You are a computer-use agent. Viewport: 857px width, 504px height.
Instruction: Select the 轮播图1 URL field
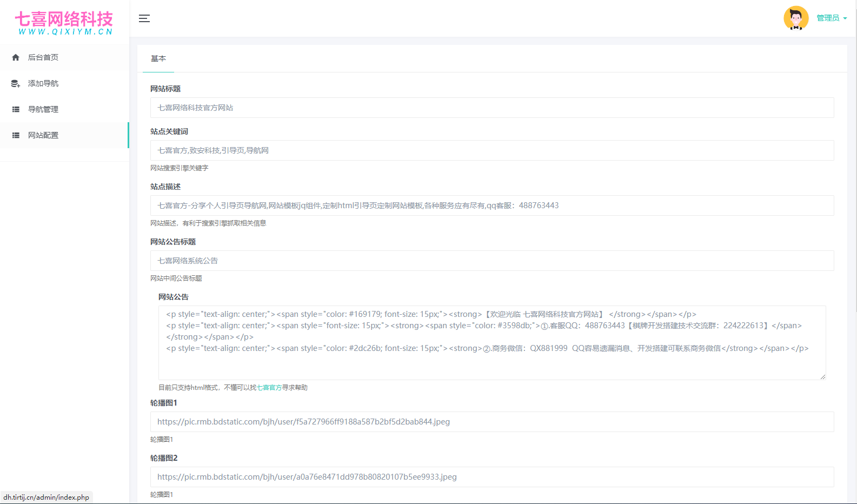tap(491, 422)
